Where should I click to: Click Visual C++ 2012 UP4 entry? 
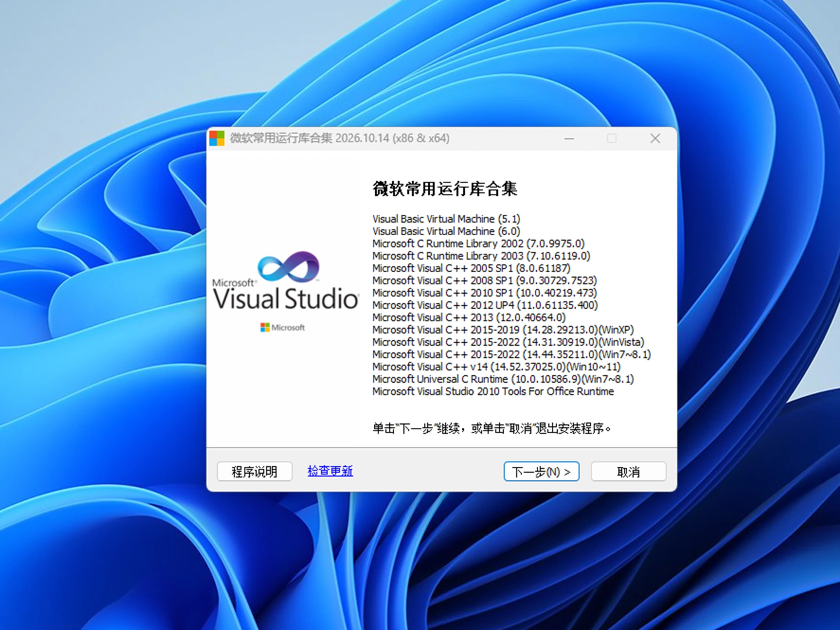[485, 305]
